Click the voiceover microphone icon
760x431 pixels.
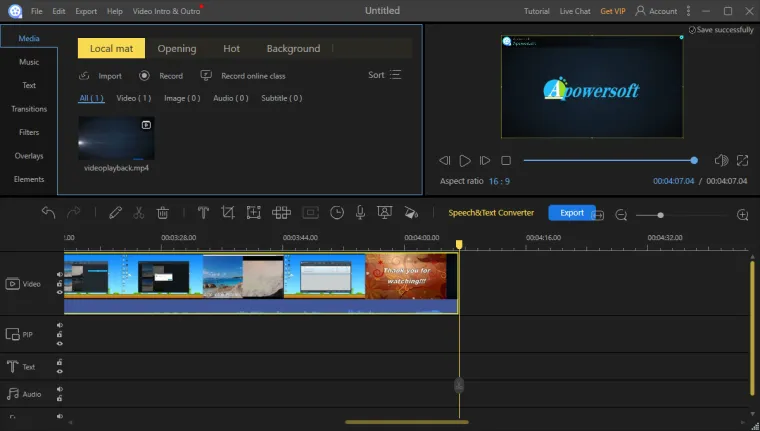[359, 213]
